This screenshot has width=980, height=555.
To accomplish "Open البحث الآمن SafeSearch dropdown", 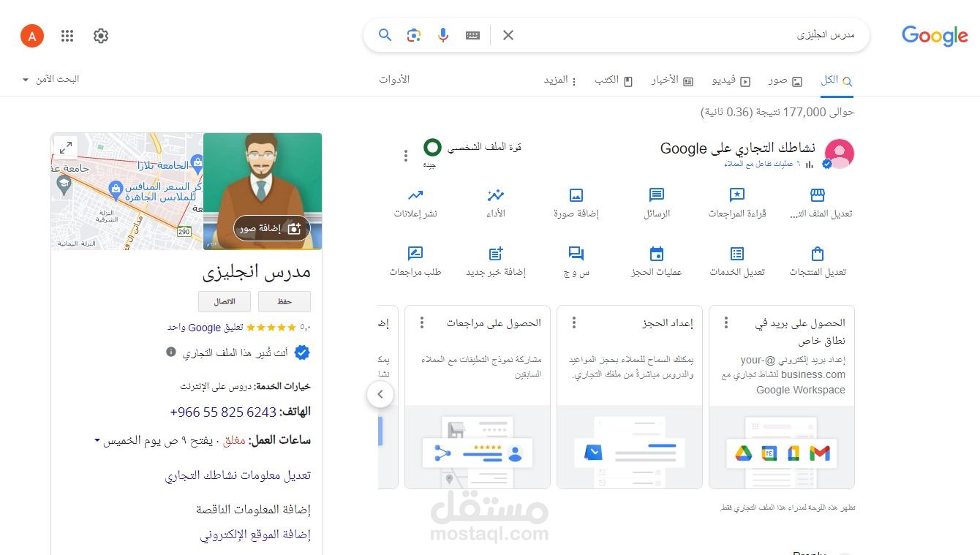I will (x=50, y=79).
